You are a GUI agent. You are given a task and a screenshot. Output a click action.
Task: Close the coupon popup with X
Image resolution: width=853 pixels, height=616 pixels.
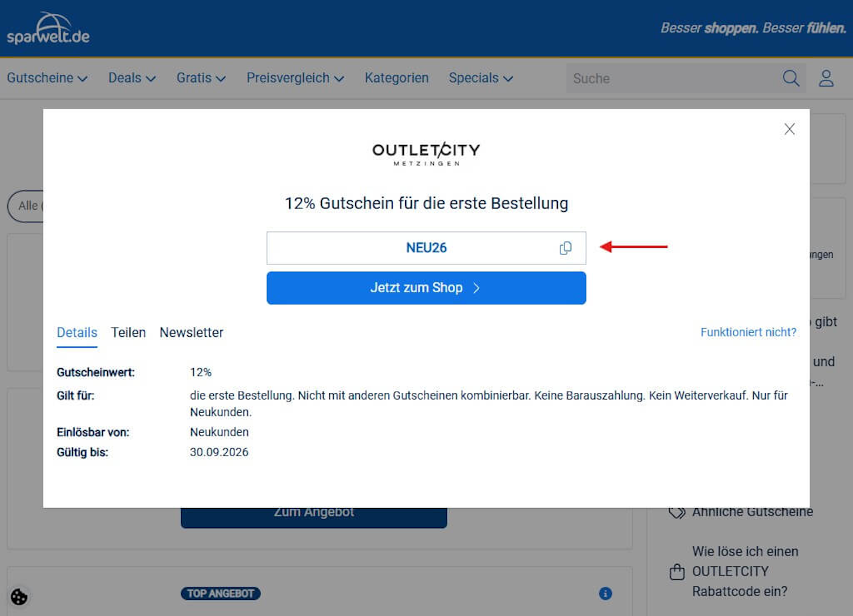[790, 129]
